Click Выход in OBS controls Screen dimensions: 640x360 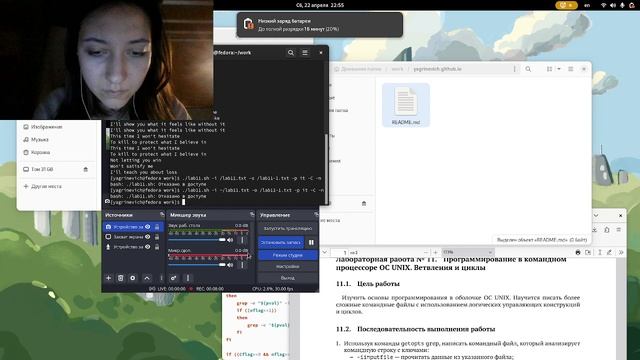(288, 278)
